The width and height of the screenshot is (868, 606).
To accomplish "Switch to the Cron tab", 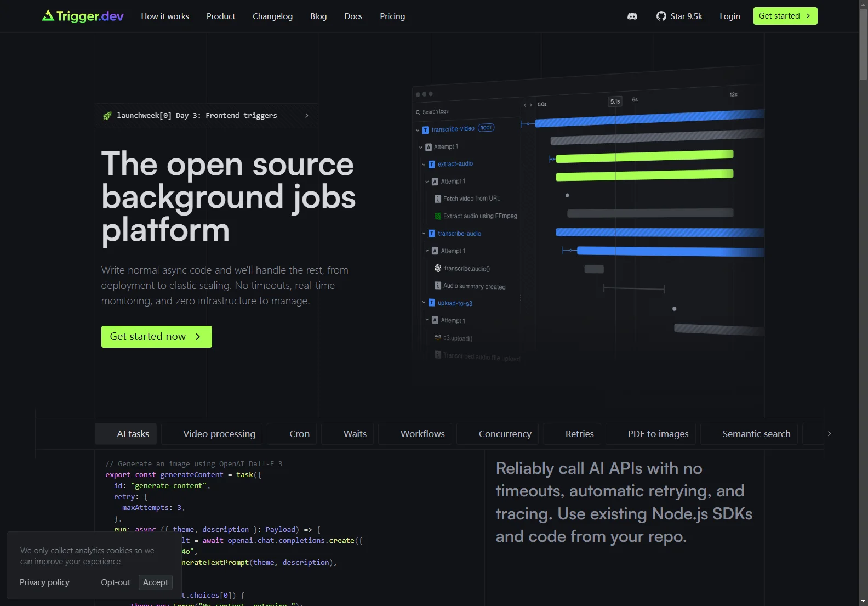I will [292, 434].
